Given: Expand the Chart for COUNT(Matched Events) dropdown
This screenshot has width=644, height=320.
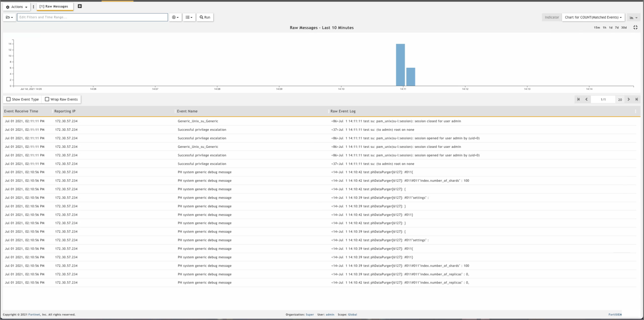Looking at the screenshot, I should click(593, 17).
